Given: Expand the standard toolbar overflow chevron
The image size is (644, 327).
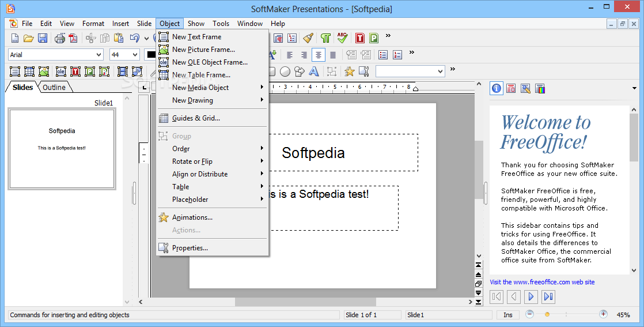Looking at the screenshot, I should [x=388, y=36].
